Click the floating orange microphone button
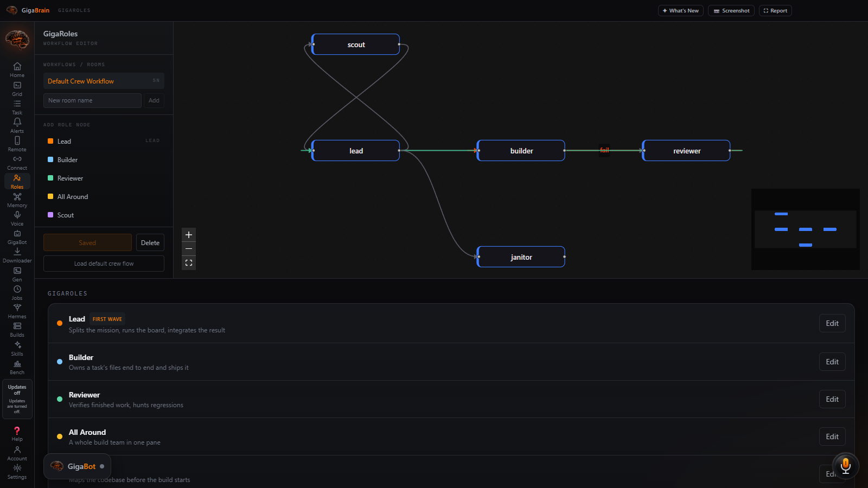The width and height of the screenshot is (868, 488). [x=845, y=466]
